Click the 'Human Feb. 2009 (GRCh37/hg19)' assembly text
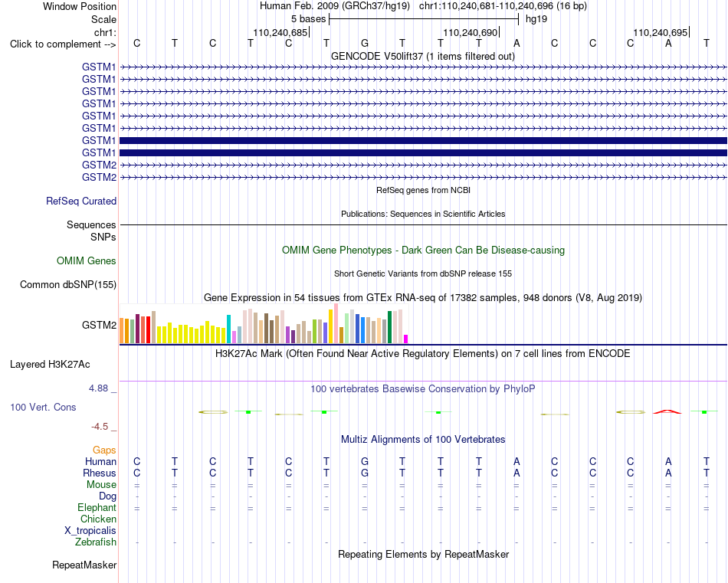 click(x=335, y=6)
